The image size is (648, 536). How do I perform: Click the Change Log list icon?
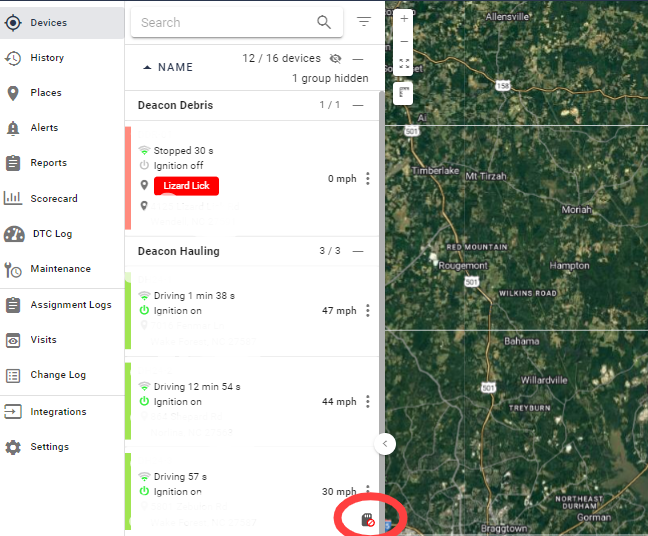pyautogui.click(x=13, y=376)
